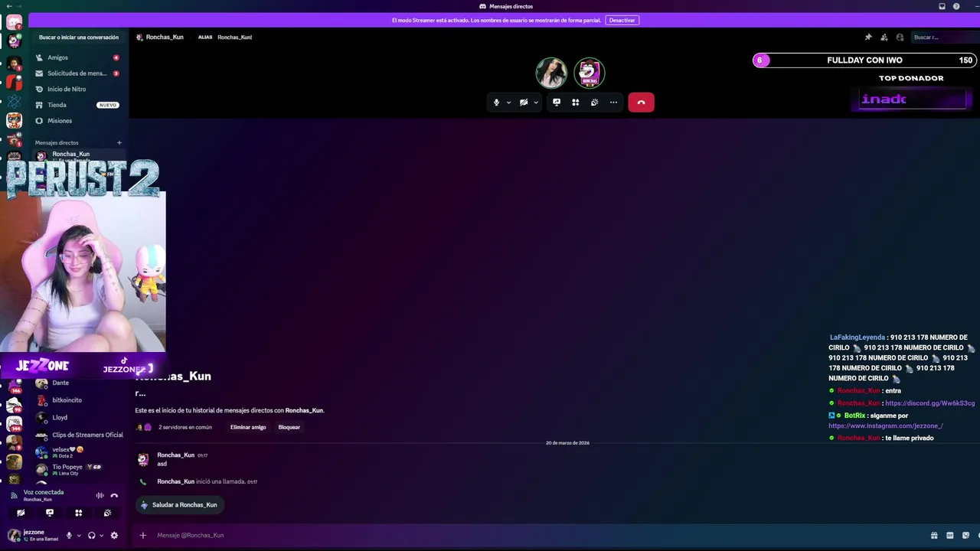Open Discord direct messages home icon
The image size is (980, 551).
click(x=14, y=22)
